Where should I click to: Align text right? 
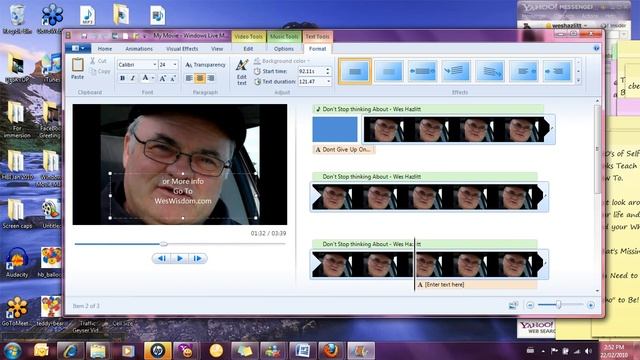[211, 78]
